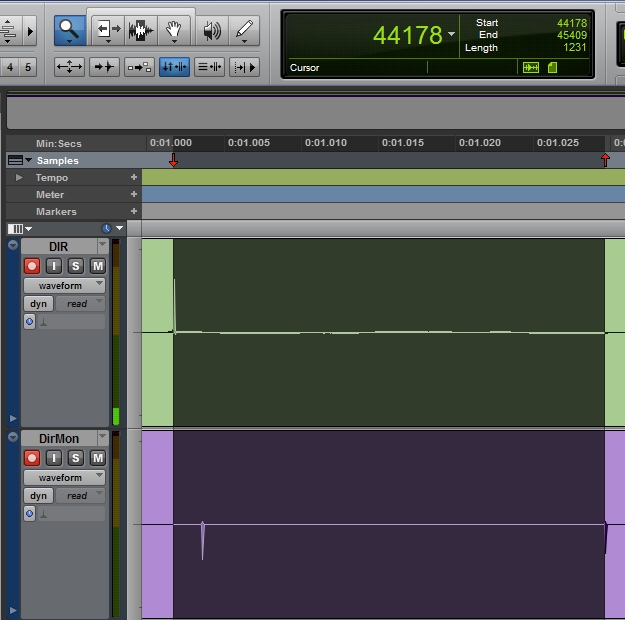The image size is (625, 620).
Task: Open DirMon automation mode read dropdown
Action: point(79,496)
